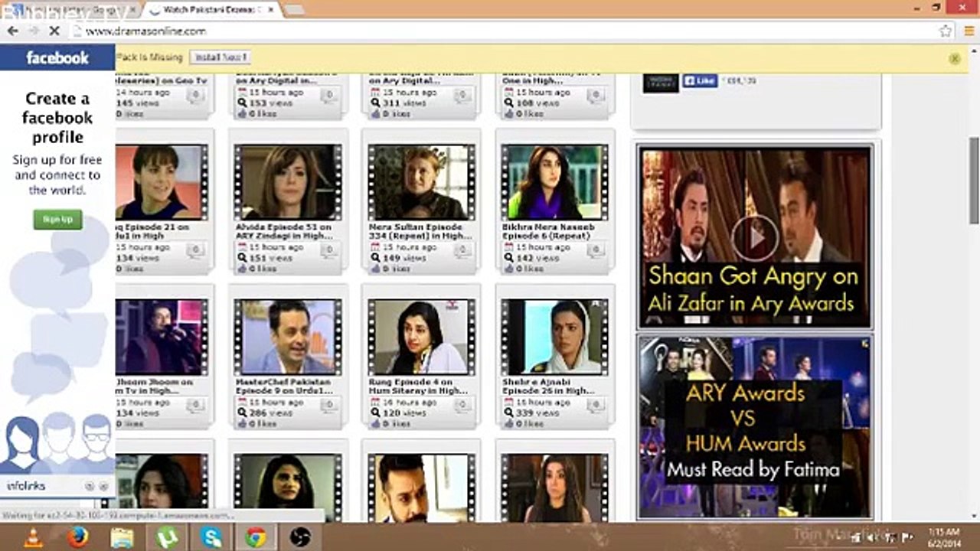
Task: Click the comment icon on MasterChef Pakistan Episode 9
Action: pos(329,405)
